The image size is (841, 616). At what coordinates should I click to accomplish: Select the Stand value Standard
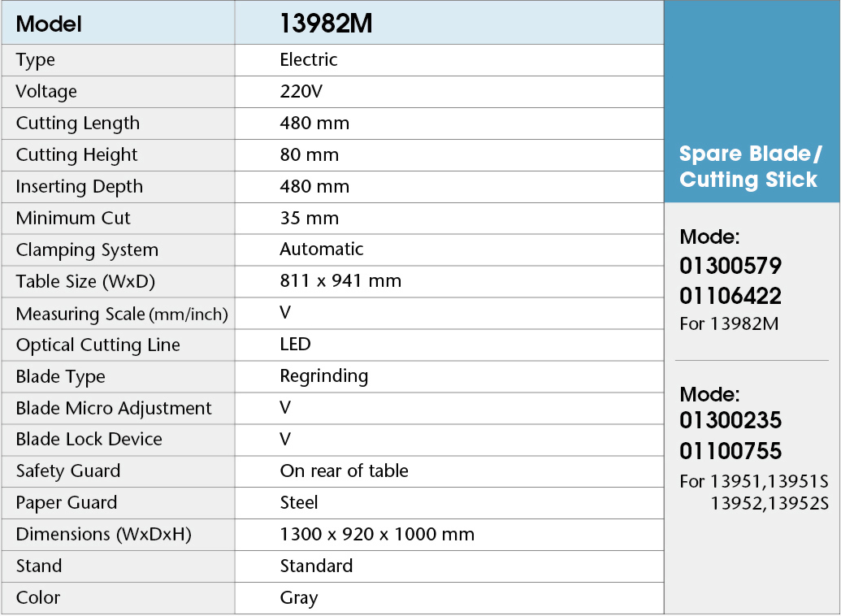click(x=316, y=566)
